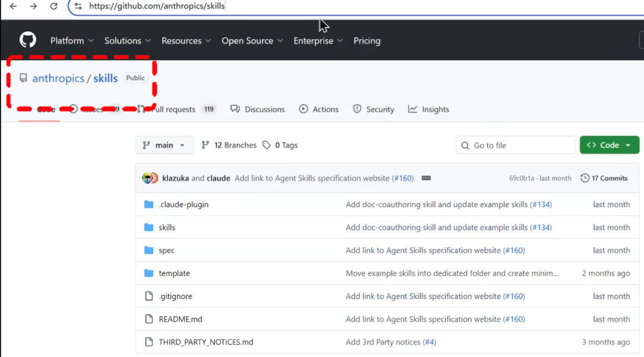Click the magnifier icon in Go to file
Image resolution: width=644 pixels, height=357 pixels.
click(465, 145)
